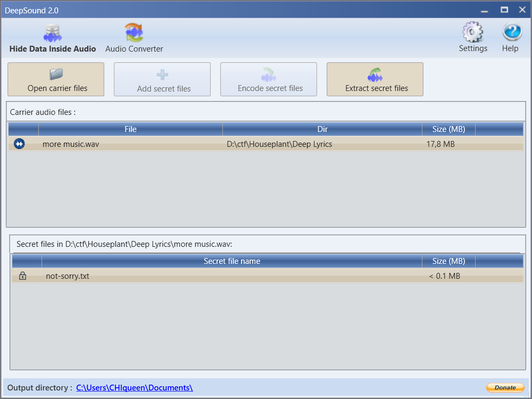The image size is (532, 399).
Task: Sort carrier files by the File column header
Action: point(131,129)
